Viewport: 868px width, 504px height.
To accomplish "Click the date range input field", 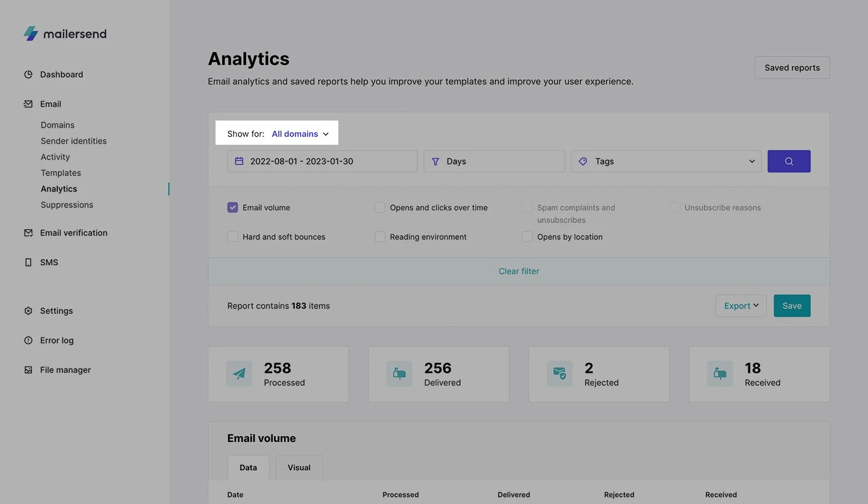I will 322,161.
